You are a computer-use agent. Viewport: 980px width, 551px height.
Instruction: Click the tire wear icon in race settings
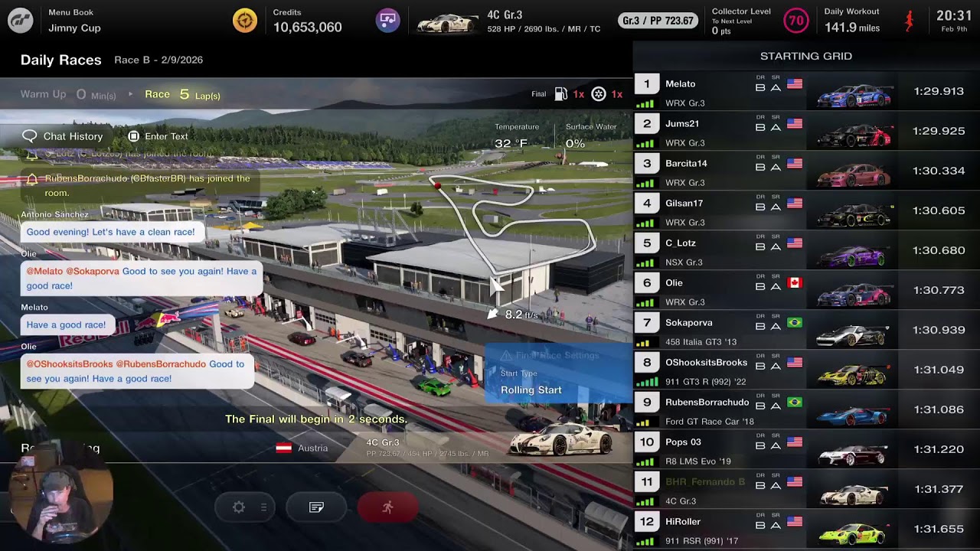coord(599,94)
